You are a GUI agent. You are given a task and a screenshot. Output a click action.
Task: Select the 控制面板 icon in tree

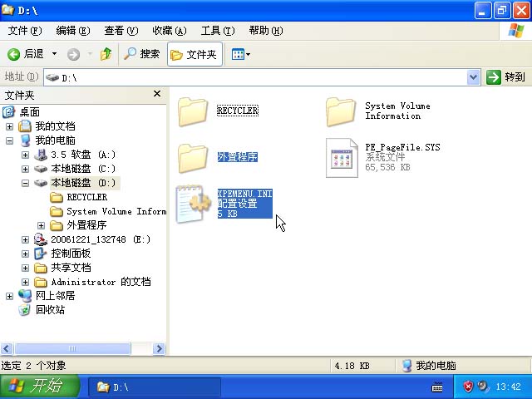point(41,254)
